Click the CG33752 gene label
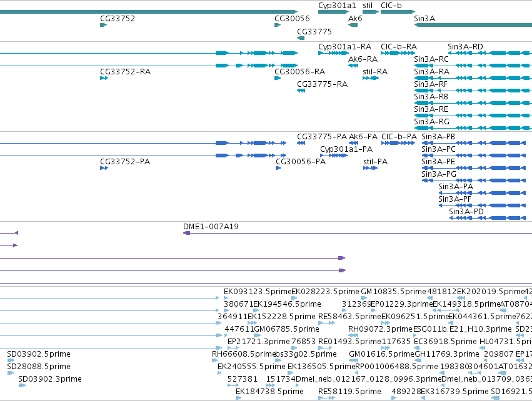Image resolution: width=532 pixels, height=401 pixels. point(118,19)
